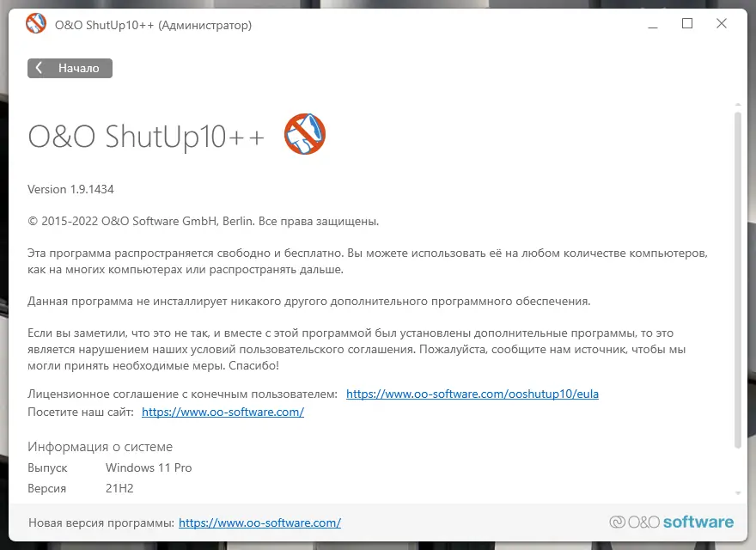Open the EULA link at oo-software.com/ooshutup10/eula
Screen dimensions: 756x550
pos(472,394)
